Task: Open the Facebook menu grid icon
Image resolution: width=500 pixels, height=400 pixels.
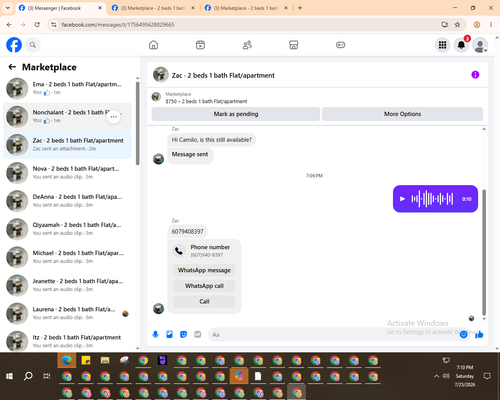Action: click(442, 45)
